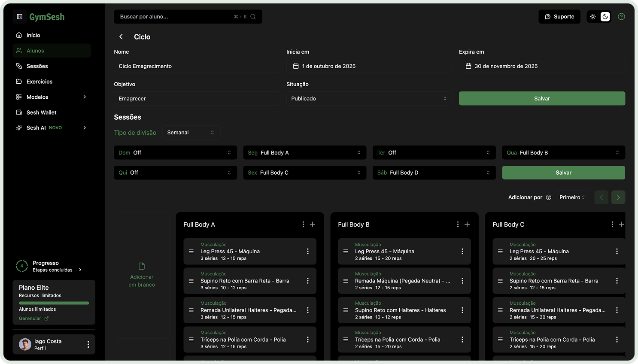Open options menu for Full Body B session
The width and height of the screenshot is (638, 364).
(x=458, y=224)
